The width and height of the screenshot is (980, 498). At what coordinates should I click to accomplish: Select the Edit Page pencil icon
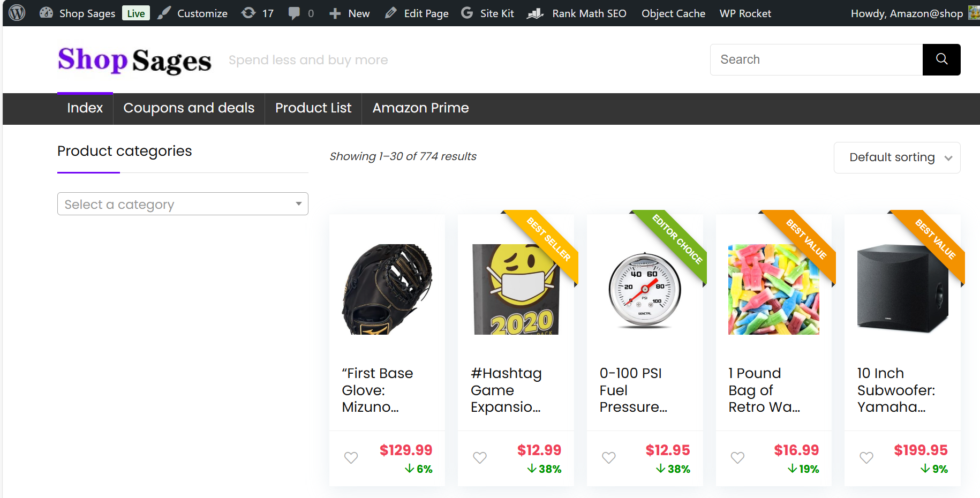(390, 13)
